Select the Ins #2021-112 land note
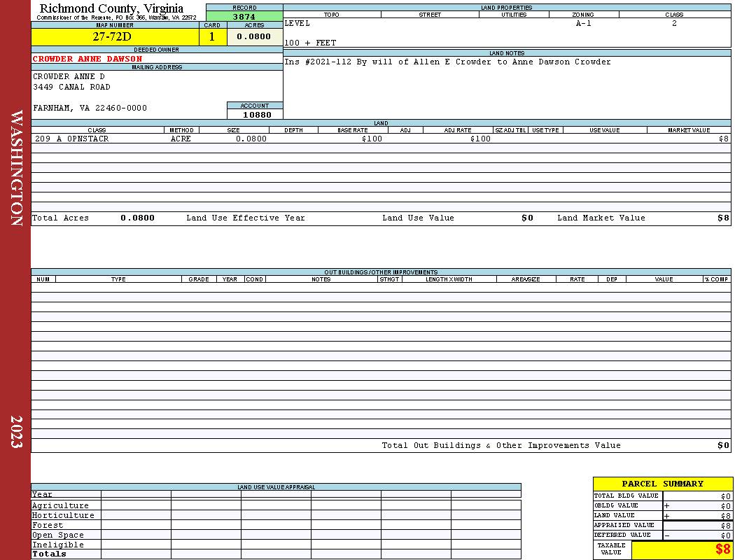Image resolution: width=735 pixels, height=560 pixels. pos(448,62)
